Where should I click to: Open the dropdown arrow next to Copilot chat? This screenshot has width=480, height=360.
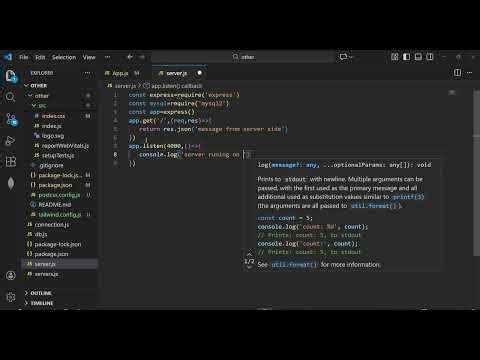tap(351, 57)
